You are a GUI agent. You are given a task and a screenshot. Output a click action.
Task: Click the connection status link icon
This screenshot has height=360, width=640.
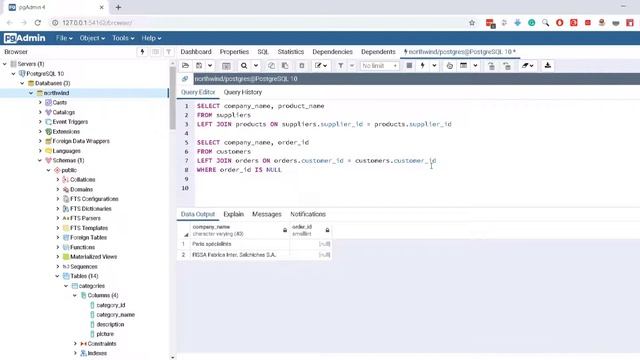point(185,79)
